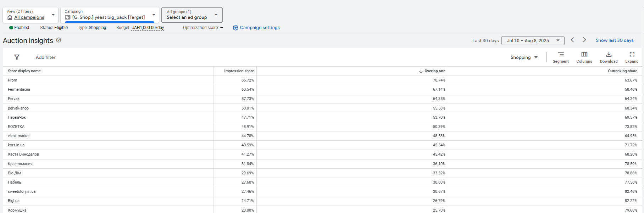Sort by Store display name header

24,71
